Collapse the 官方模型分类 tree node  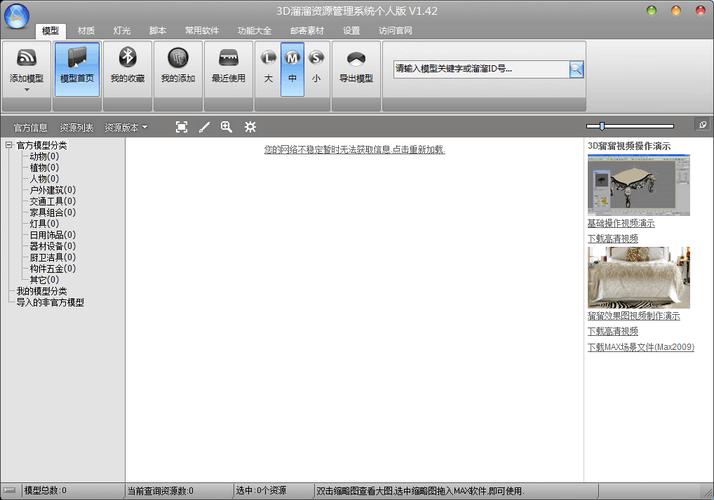(x=9, y=145)
